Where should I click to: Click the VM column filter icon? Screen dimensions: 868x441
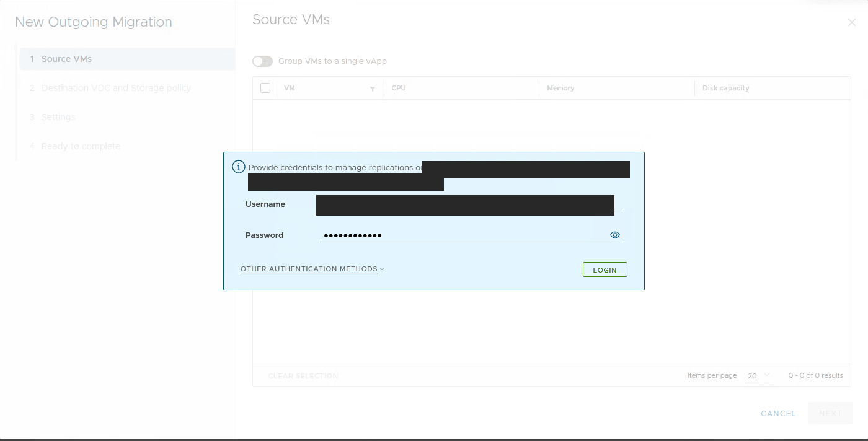pyautogui.click(x=373, y=89)
